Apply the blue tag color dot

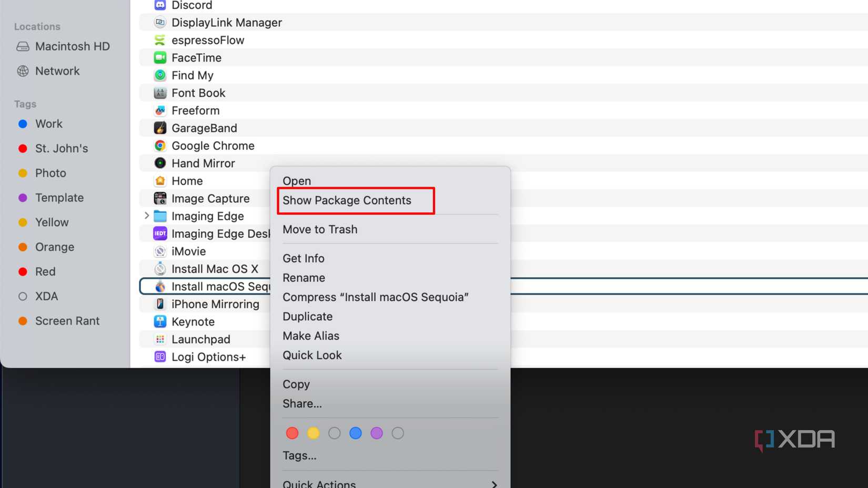click(x=356, y=433)
